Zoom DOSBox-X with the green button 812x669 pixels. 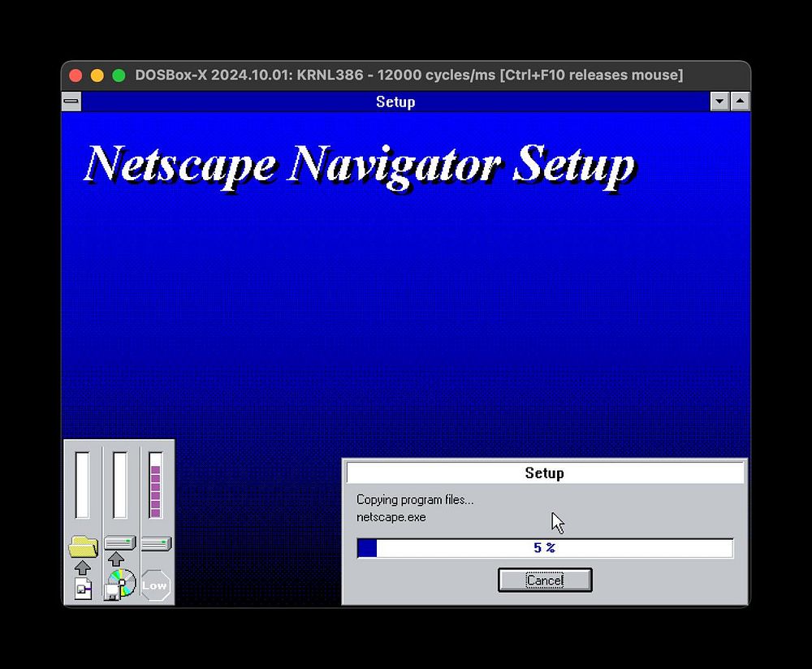tap(119, 76)
